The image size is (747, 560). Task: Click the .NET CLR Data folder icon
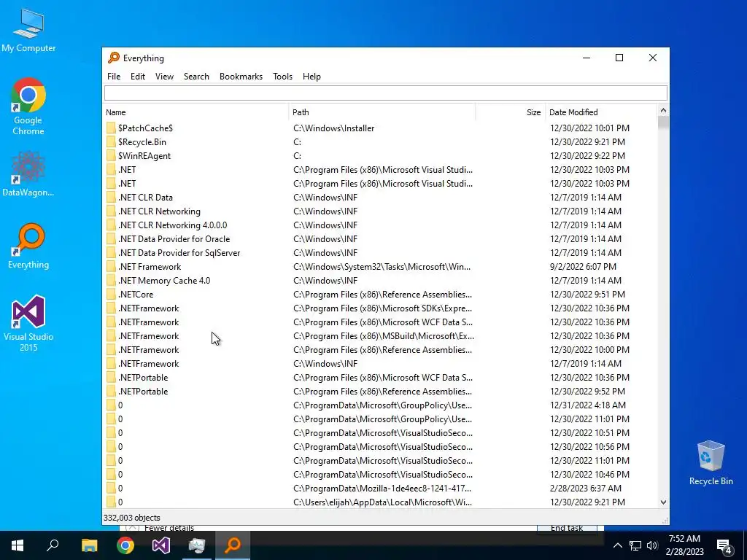[x=111, y=197]
